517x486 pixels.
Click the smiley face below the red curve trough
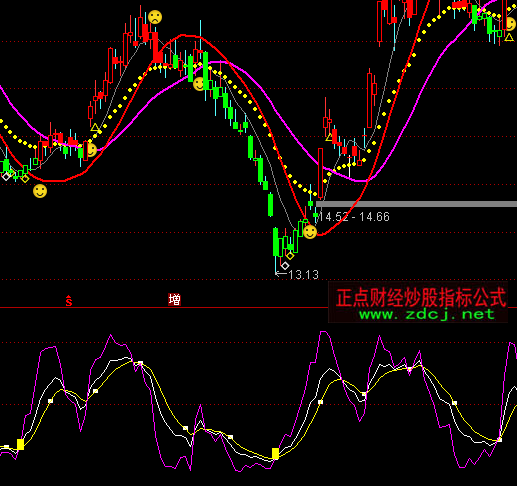pos(40,191)
